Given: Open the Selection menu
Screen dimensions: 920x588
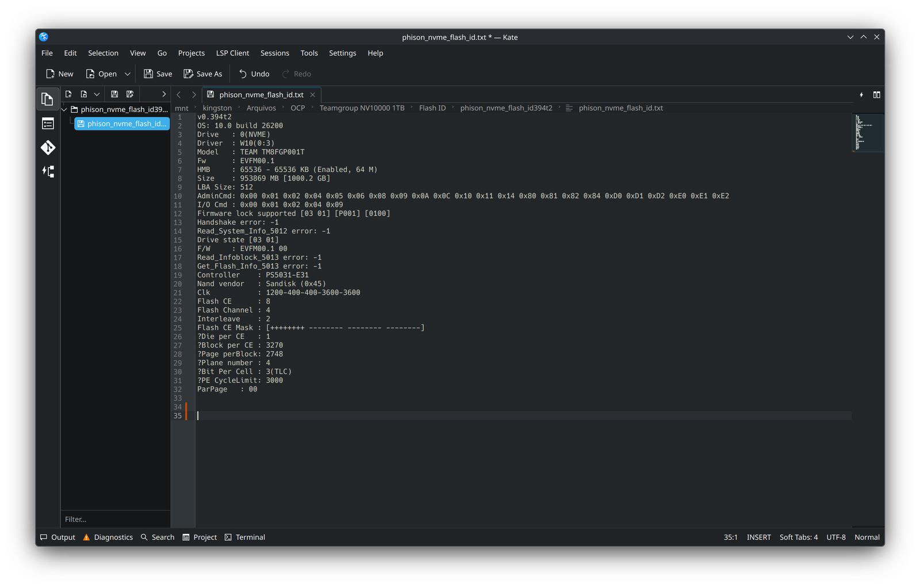Looking at the screenshot, I should click(103, 53).
